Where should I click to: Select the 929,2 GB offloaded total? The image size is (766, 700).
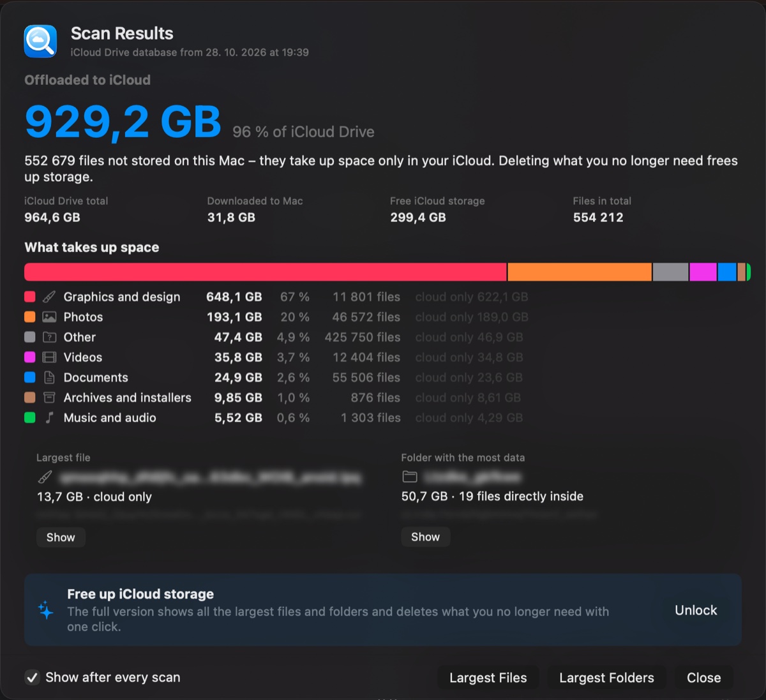click(x=123, y=121)
